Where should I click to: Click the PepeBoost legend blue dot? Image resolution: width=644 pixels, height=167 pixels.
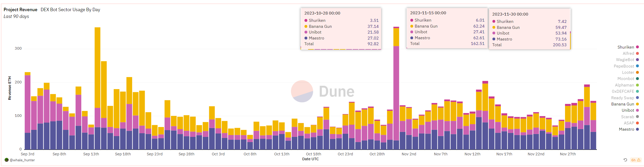(637, 66)
